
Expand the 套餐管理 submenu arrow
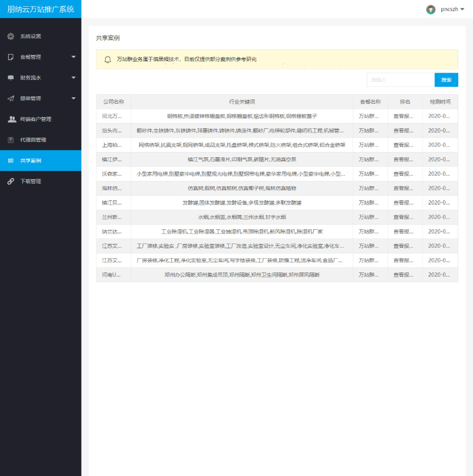coord(74,57)
